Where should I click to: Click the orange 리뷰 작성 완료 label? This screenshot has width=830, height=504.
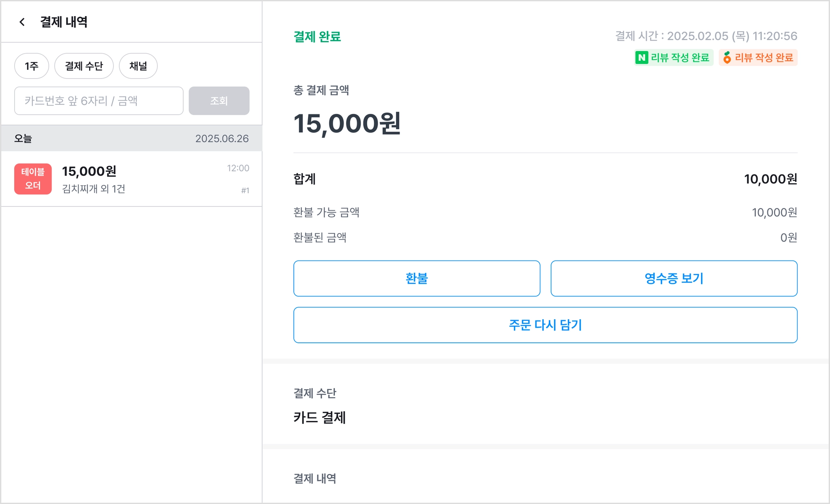764,58
